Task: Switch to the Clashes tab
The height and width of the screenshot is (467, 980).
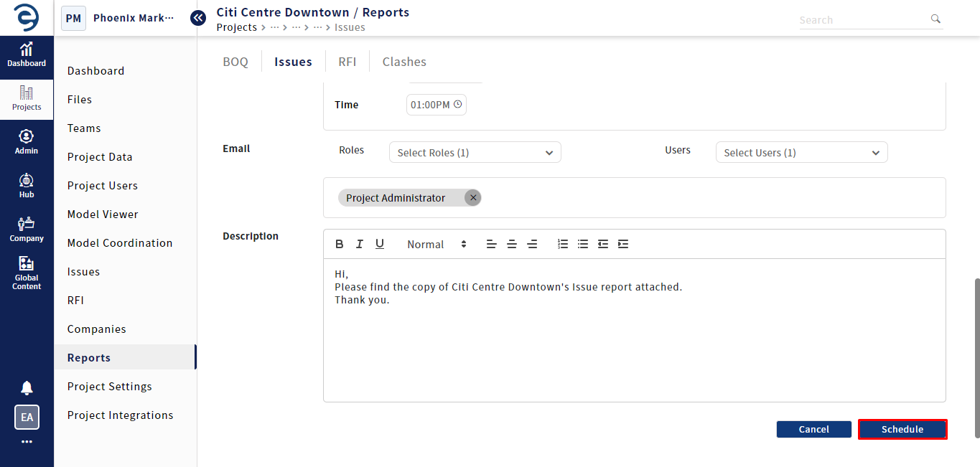Action: (x=404, y=62)
